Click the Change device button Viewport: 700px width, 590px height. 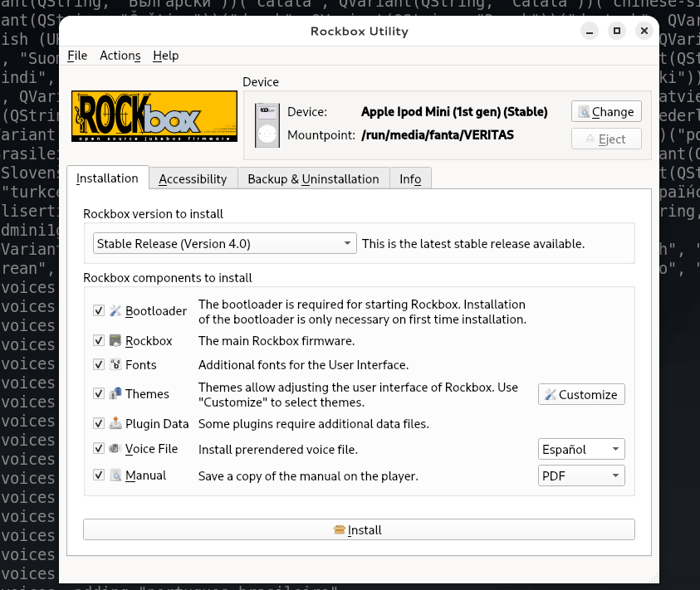click(606, 111)
